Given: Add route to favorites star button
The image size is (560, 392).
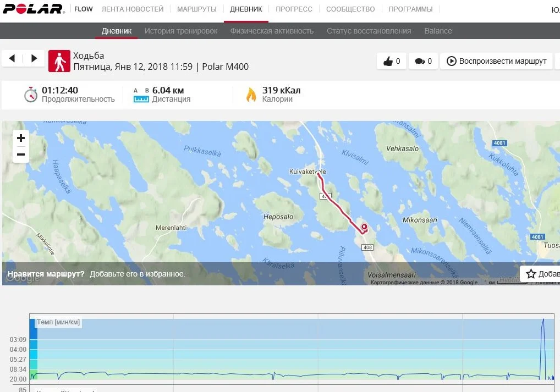Looking at the screenshot, I should (540, 274).
